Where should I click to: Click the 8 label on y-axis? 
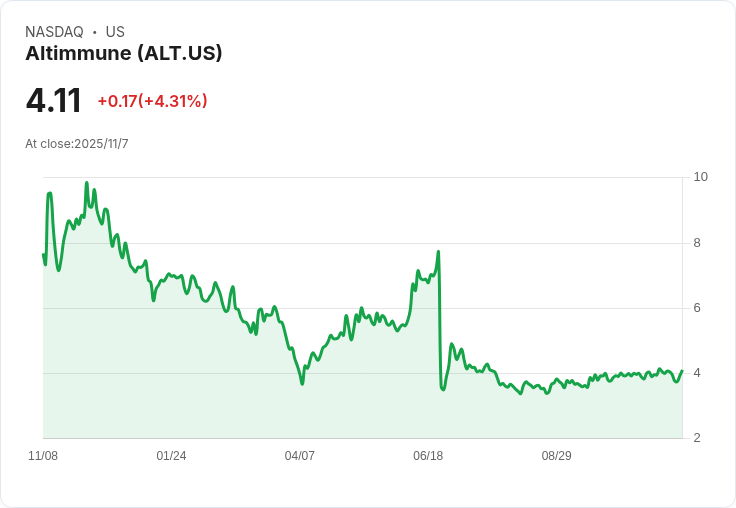click(x=697, y=243)
